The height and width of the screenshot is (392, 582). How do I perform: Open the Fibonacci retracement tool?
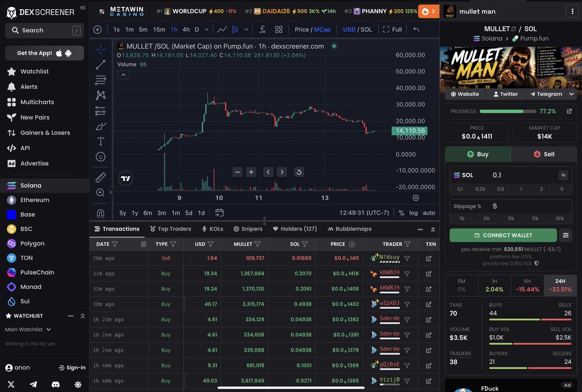[100, 80]
